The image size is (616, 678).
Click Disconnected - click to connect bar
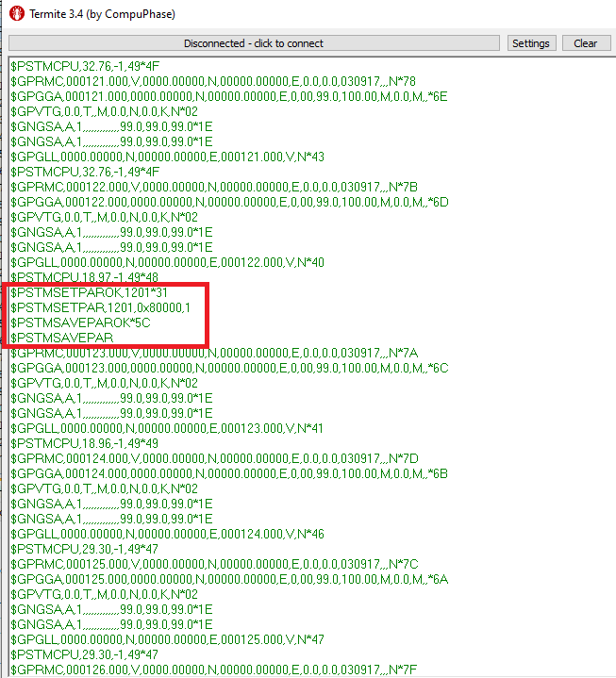[254, 43]
